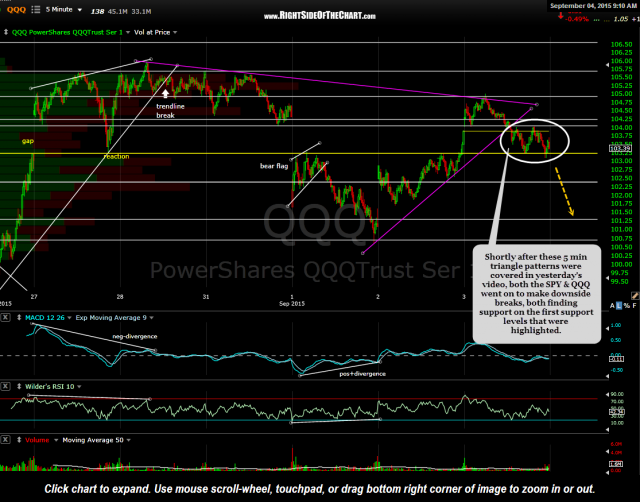Toggle the L (log) axis scale button
The width and height of the screenshot is (640, 502).
coord(619,306)
